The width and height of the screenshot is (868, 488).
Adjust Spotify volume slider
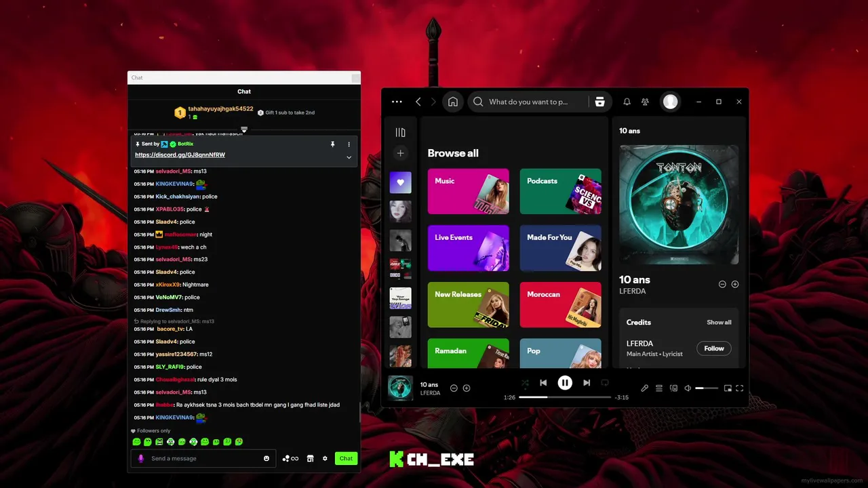707,388
